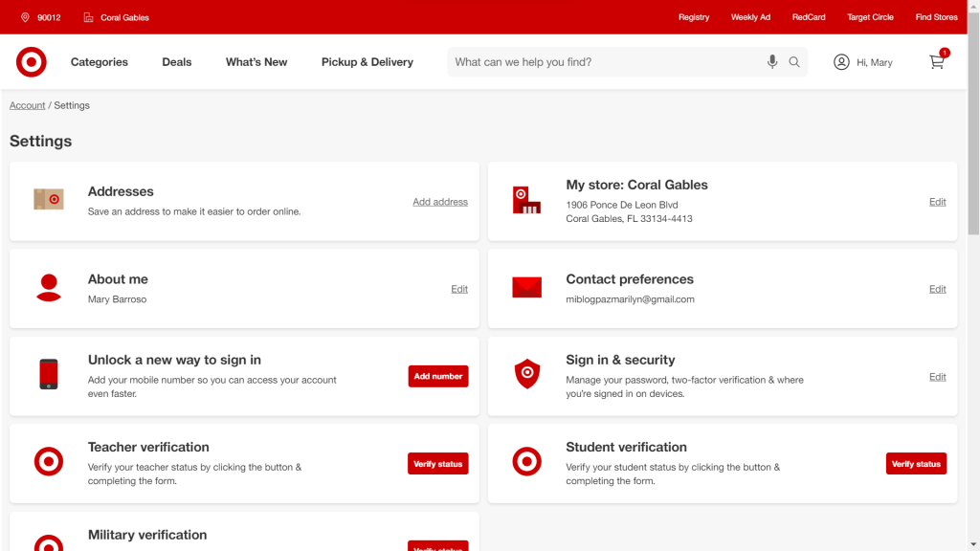Click the Add number button
980x551 pixels.
click(x=438, y=376)
